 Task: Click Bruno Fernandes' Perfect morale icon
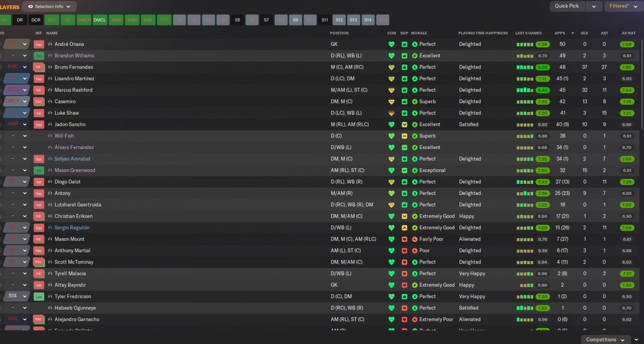[415, 67]
